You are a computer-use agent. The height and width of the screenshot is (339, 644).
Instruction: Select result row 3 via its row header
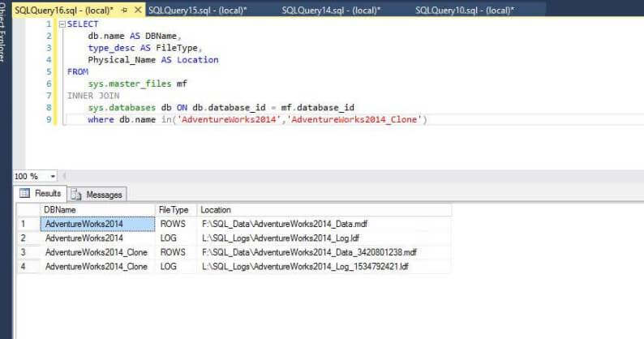coord(28,252)
